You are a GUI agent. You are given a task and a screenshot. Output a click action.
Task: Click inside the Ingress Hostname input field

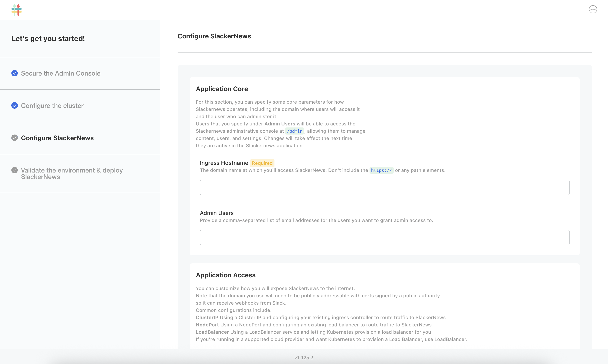(384, 187)
